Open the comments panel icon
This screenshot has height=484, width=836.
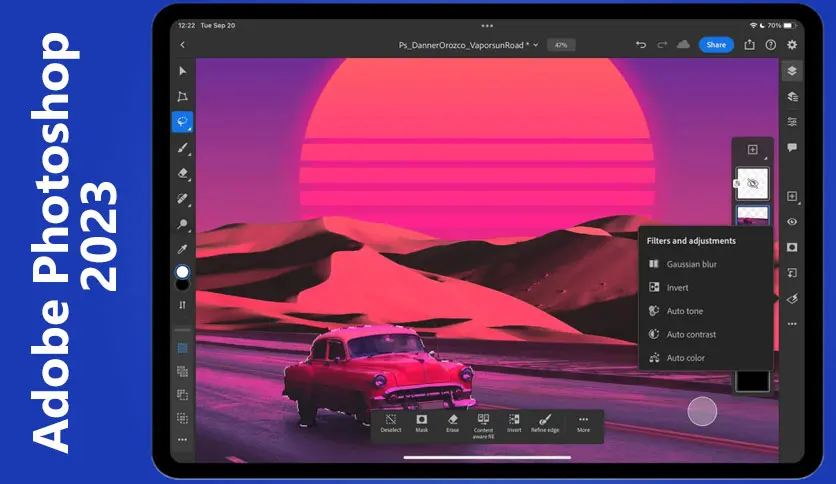click(792, 147)
